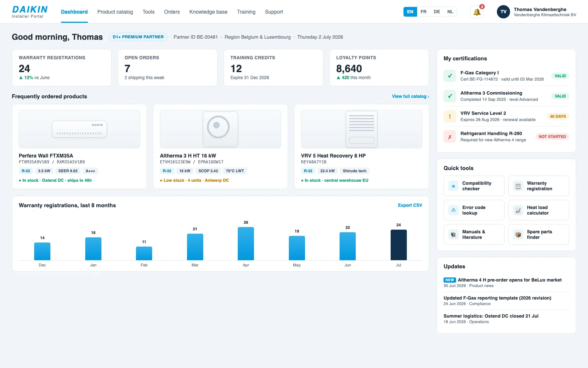Click VALID badge for Altherma 3 Commissioning
Image resolution: width=588 pixels, height=368 pixels.
560,96
